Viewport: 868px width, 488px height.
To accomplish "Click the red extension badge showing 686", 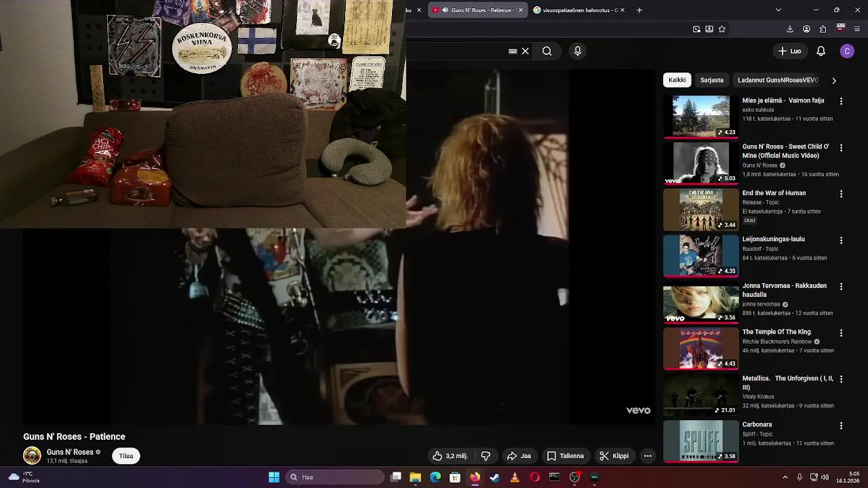I will 840,28.
